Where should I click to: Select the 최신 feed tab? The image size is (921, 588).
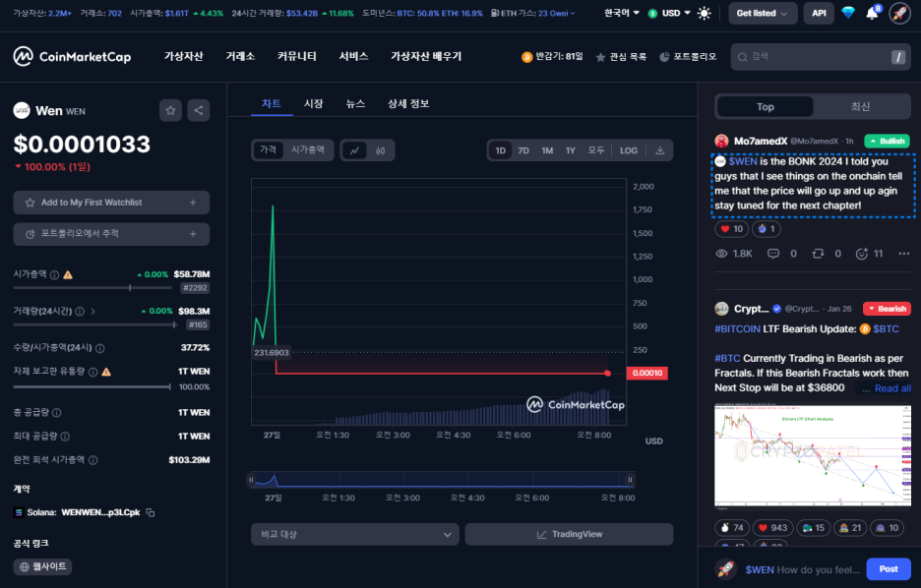(x=860, y=107)
